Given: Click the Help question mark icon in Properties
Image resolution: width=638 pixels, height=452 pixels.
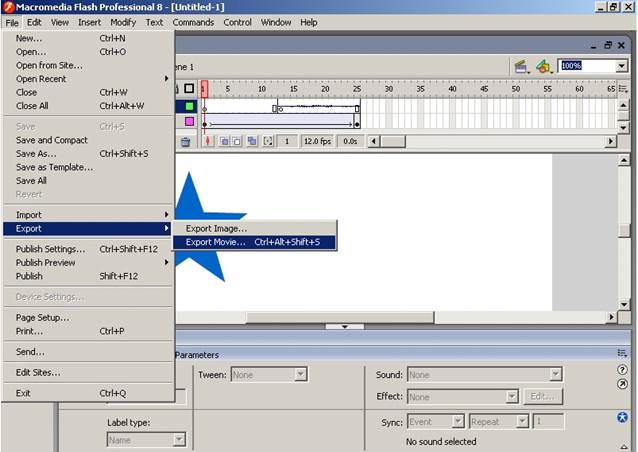Looking at the screenshot, I should 622,369.
